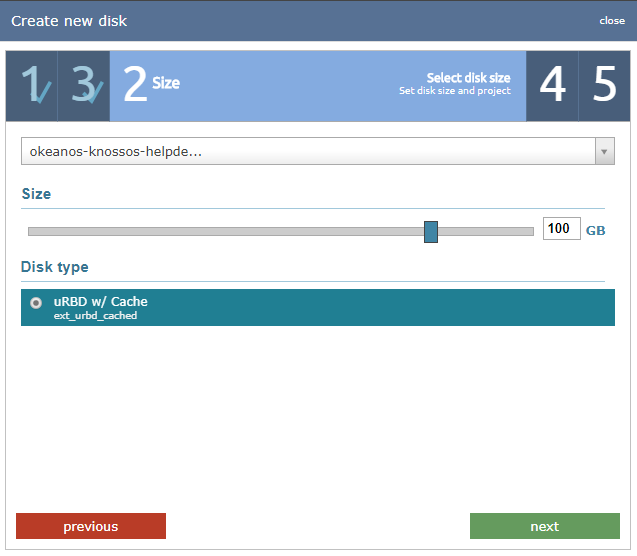Click the disk size slider handle
The height and width of the screenshot is (556, 637).
pos(431,231)
